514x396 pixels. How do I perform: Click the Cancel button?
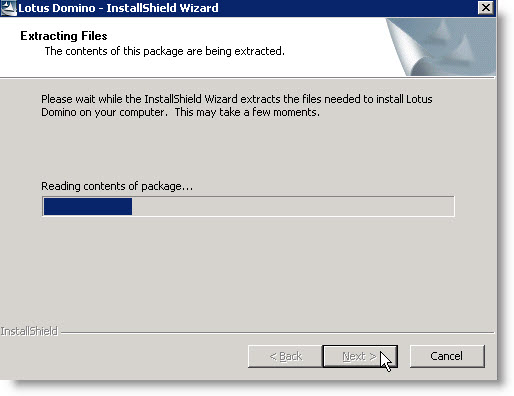[x=447, y=356]
